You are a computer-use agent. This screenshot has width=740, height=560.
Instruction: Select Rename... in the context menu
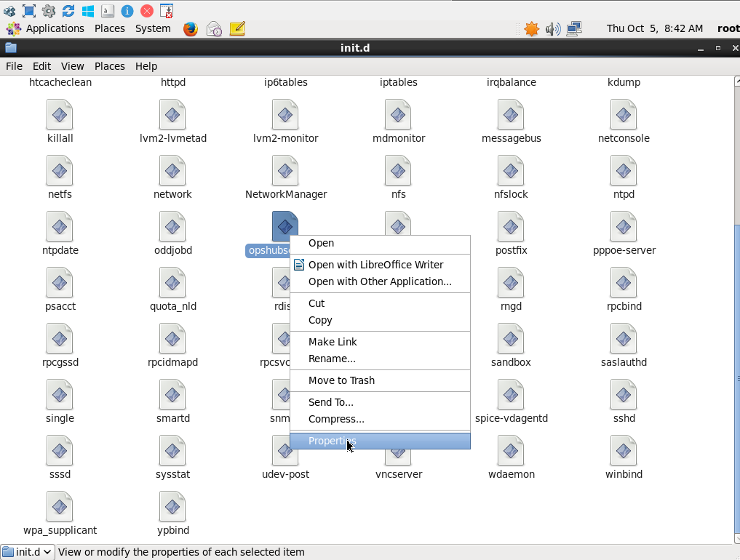pos(332,359)
